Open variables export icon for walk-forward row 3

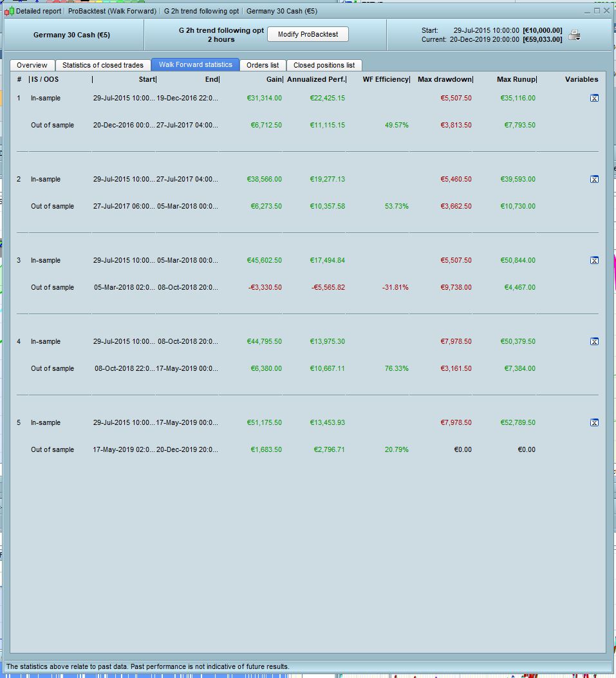594,260
